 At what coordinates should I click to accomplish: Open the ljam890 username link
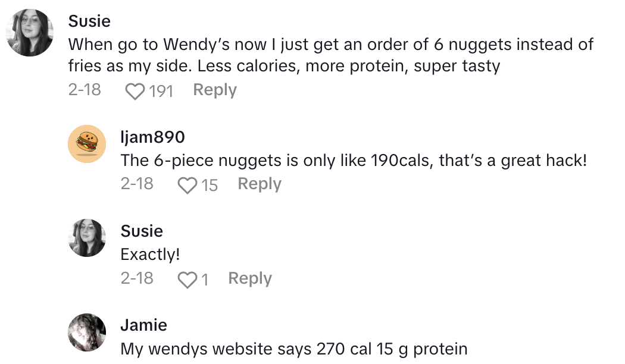[152, 137]
